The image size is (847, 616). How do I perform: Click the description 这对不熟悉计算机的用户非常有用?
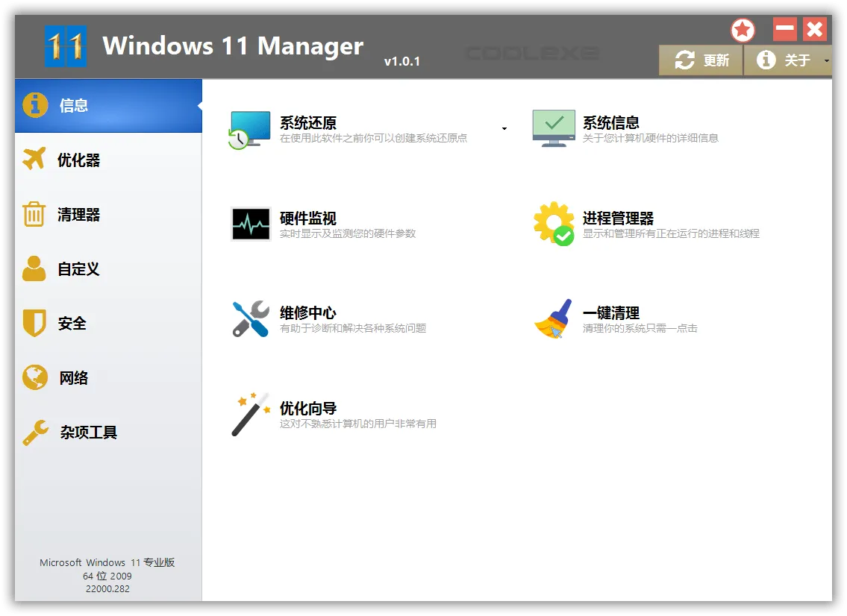(x=358, y=424)
